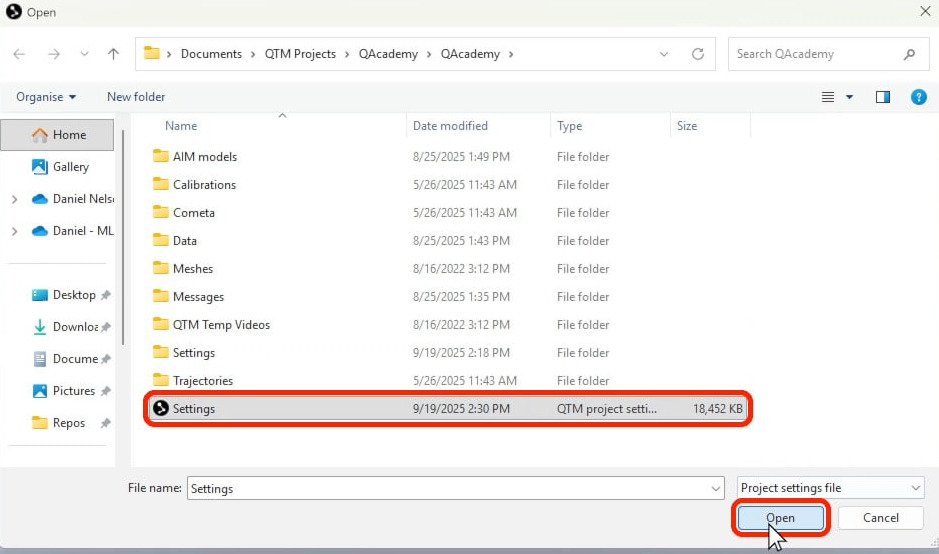The height and width of the screenshot is (554, 939).
Task: Open the Help icon
Action: 919,97
